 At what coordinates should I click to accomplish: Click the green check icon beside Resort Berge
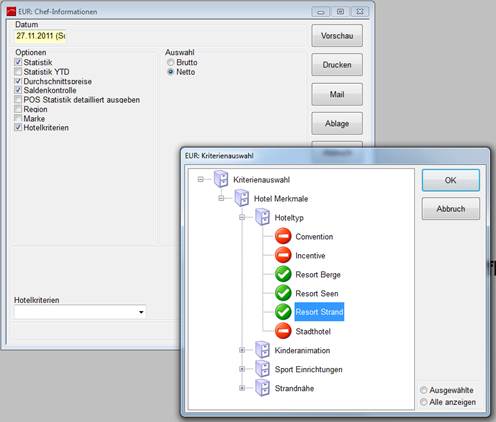click(283, 274)
